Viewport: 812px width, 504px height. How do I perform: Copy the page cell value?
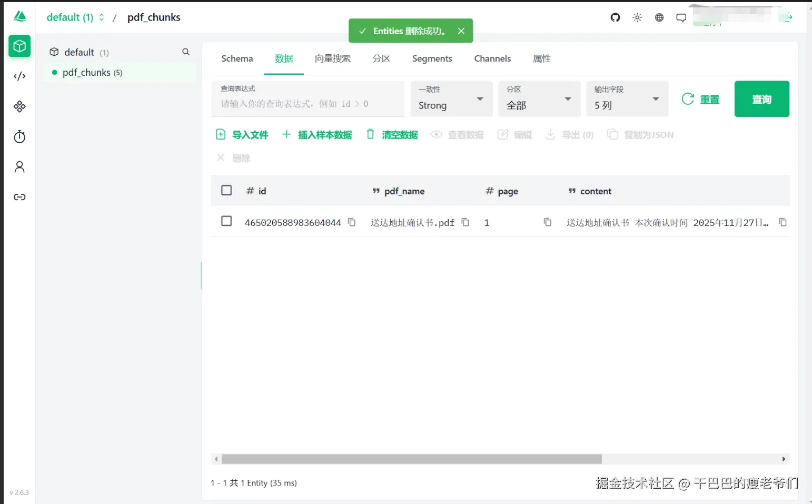tap(548, 222)
